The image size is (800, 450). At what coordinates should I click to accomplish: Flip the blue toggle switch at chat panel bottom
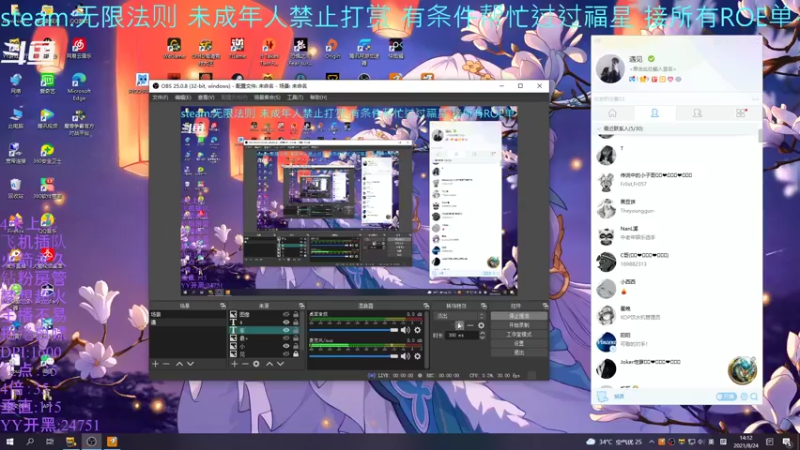726,396
